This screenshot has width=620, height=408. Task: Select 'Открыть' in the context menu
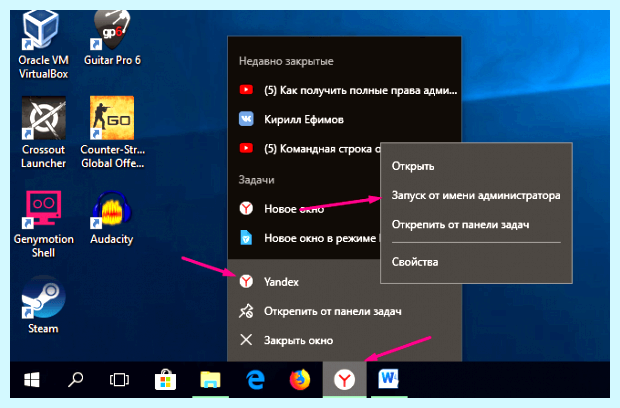click(x=476, y=166)
